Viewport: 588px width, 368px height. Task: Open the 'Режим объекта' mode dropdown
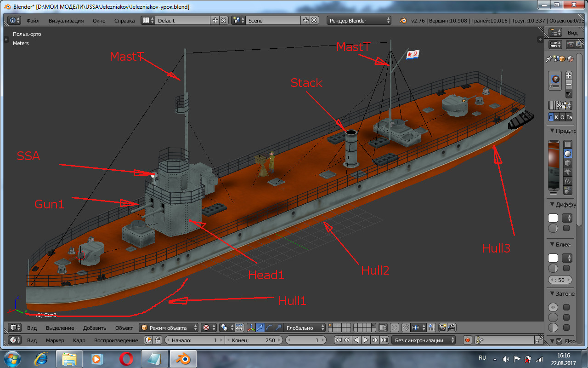pyautogui.click(x=169, y=328)
